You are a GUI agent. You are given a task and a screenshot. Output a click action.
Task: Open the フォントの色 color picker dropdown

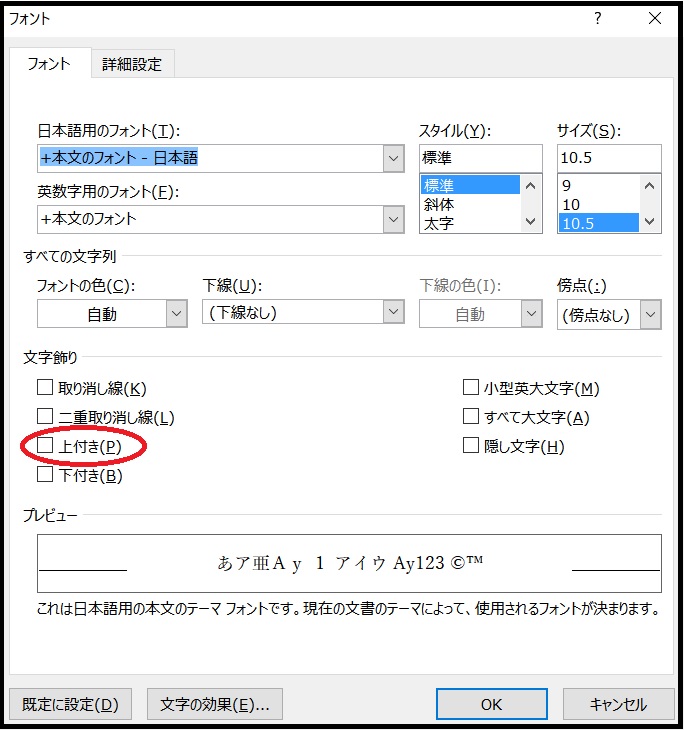[176, 314]
